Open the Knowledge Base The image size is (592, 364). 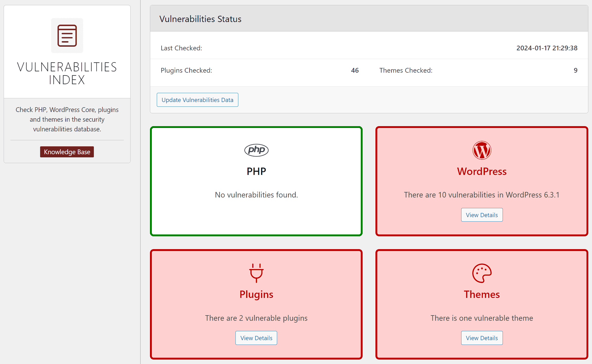coord(67,152)
